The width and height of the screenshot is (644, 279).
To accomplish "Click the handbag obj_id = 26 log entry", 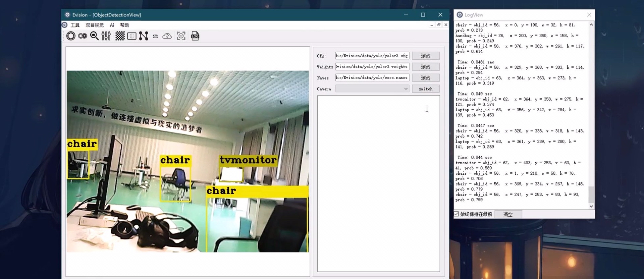I will coord(517,38).
